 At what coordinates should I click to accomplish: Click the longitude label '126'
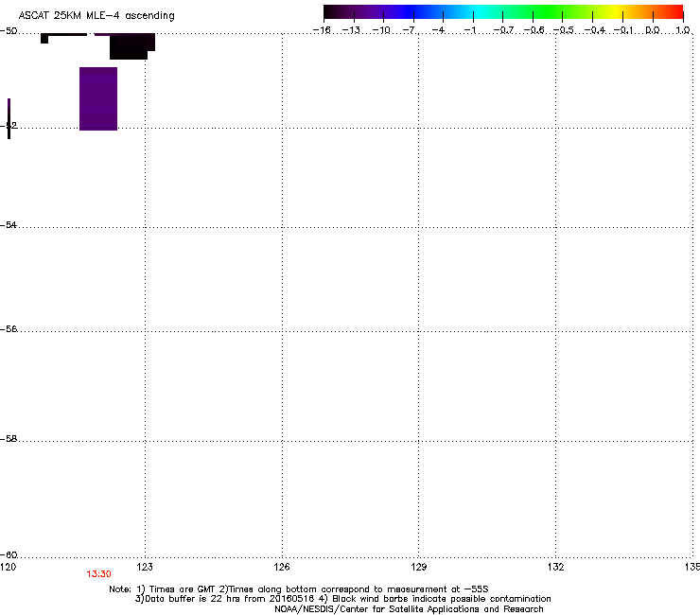(282, 567)
